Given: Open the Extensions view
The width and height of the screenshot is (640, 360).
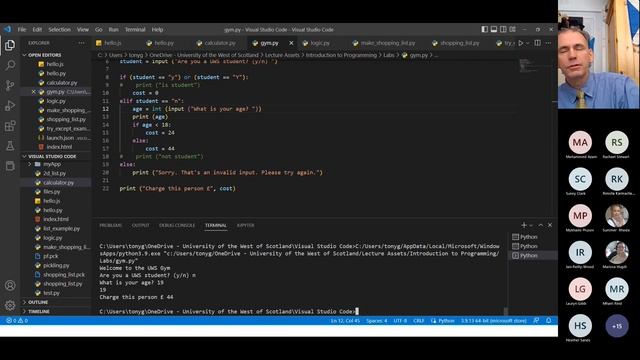Looking at the screenshot, I should (x=10, y=126).
